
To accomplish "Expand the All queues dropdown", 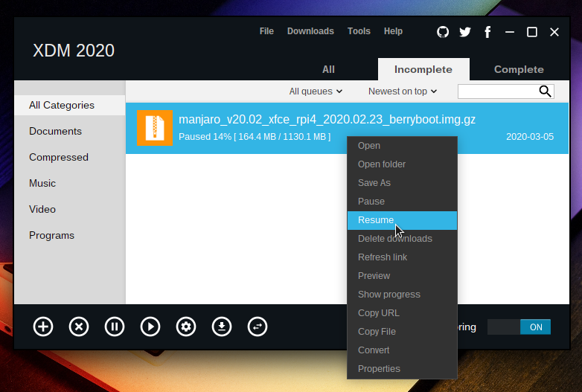I will (x=316, y=91).
